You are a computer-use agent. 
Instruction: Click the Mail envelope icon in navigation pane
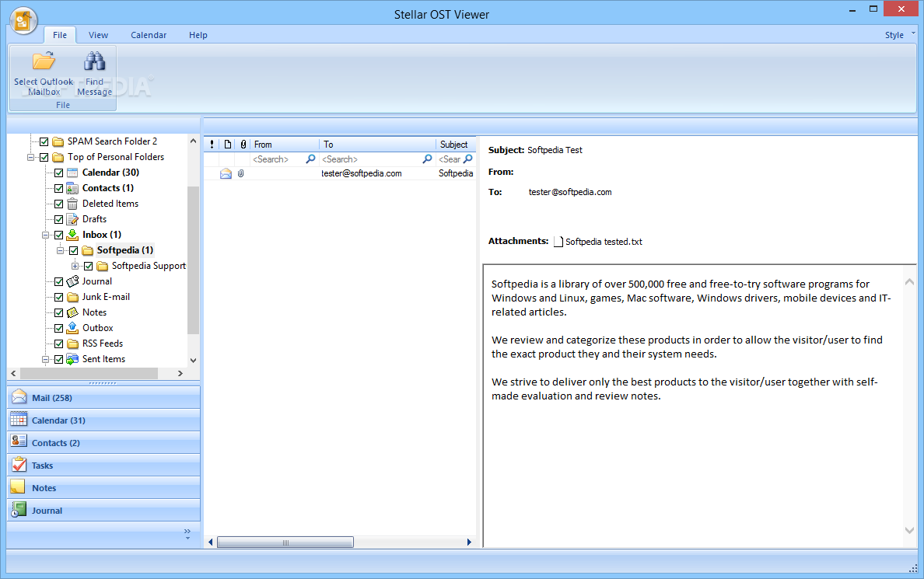tap(19, 396)
